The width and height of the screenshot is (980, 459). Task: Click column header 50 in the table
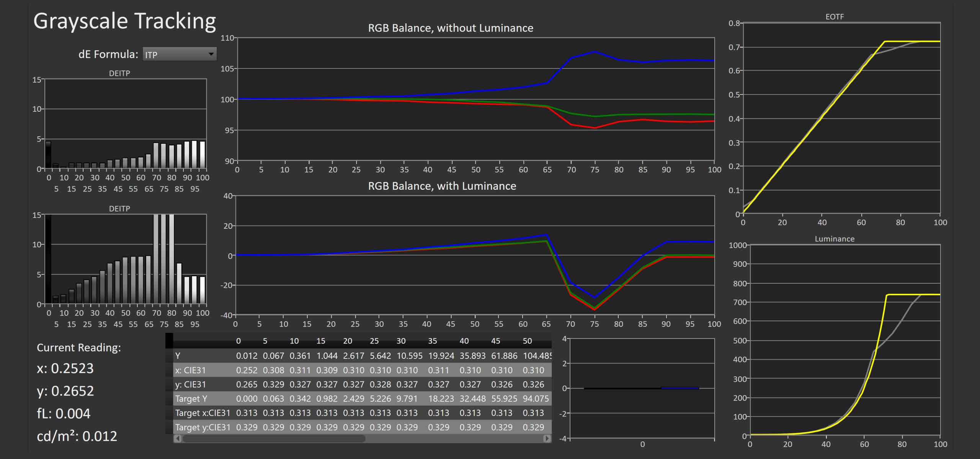tap(527, 341)
